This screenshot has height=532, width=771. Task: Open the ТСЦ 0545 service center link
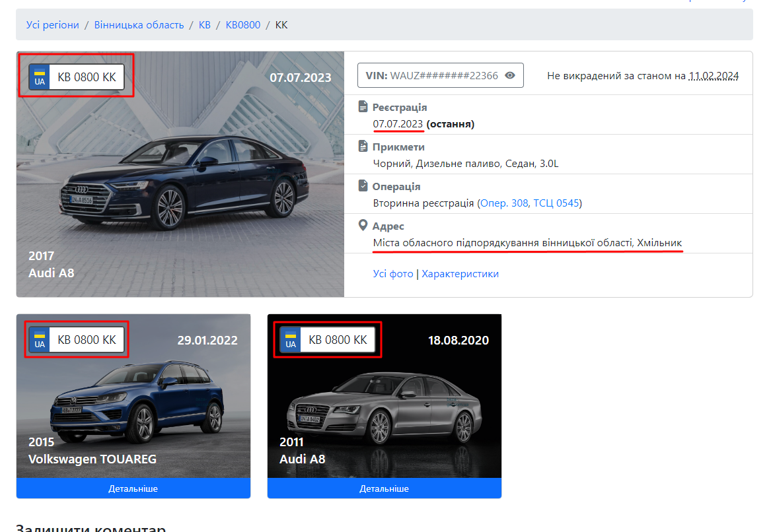tap(556, 203)
